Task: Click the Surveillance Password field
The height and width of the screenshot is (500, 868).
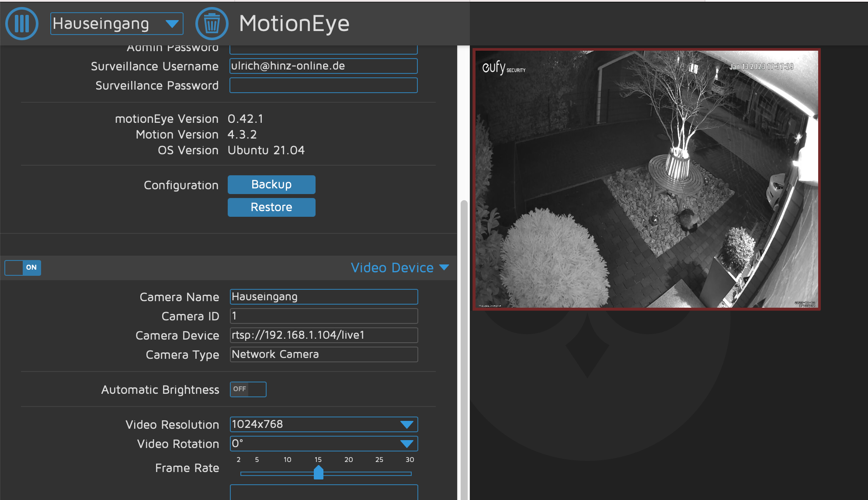Action: tap(323, 85)
